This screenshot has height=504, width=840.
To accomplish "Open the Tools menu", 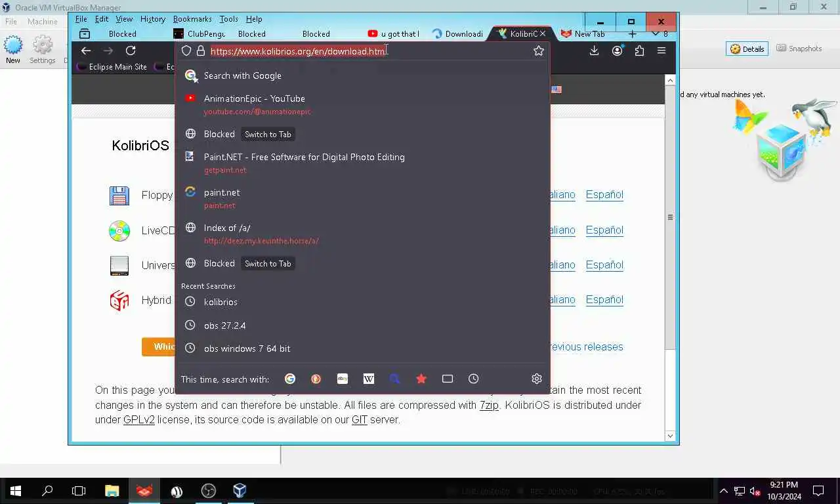I will [x=228, y=19].
